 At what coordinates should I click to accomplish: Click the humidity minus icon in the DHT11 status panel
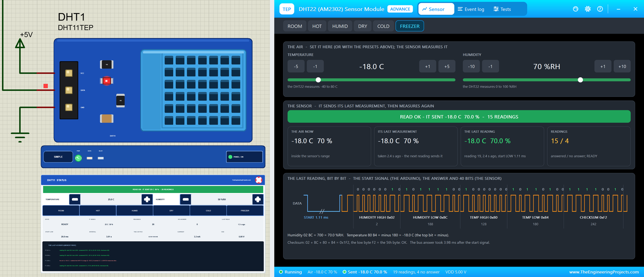tap(185, 199)
